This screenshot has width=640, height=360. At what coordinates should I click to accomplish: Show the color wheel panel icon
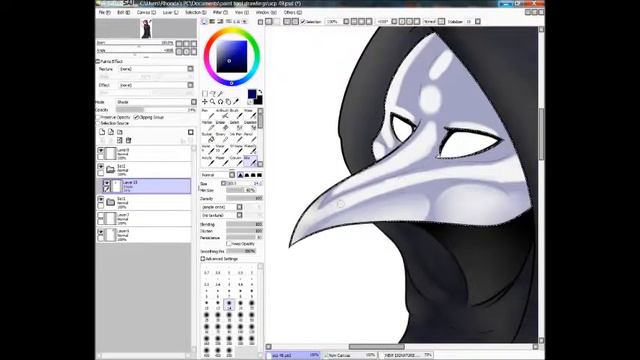tap(204, 22)
